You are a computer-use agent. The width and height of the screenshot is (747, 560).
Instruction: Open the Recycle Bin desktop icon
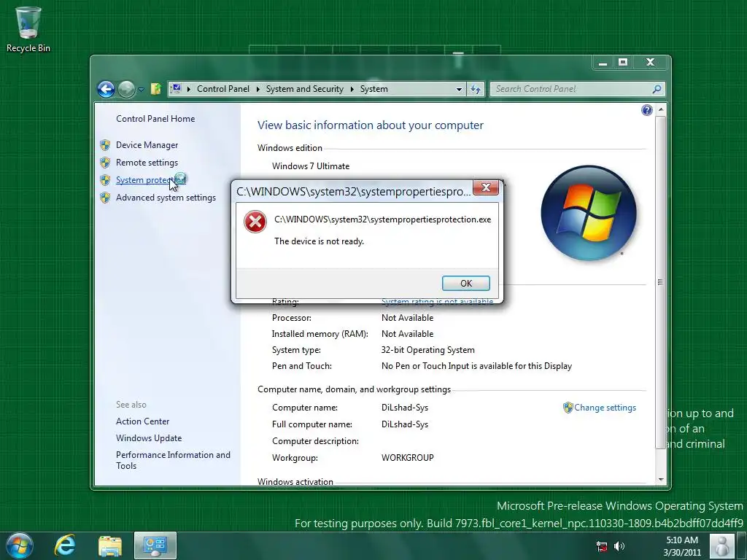coord(28,29)
